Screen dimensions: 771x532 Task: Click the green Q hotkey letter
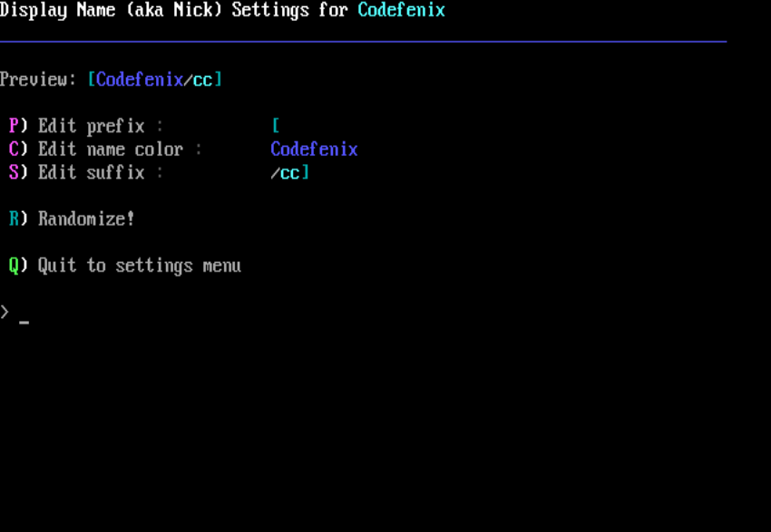14,266
